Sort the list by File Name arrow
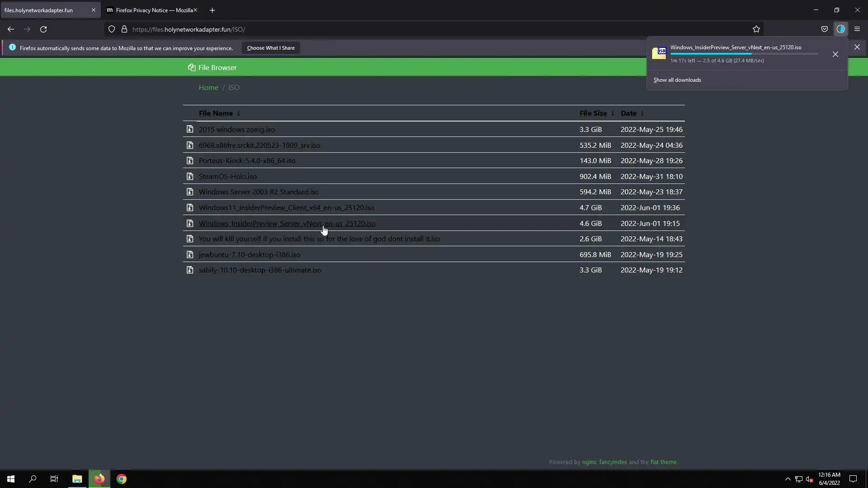Screen dimensions: 868x488 (239, 113)
